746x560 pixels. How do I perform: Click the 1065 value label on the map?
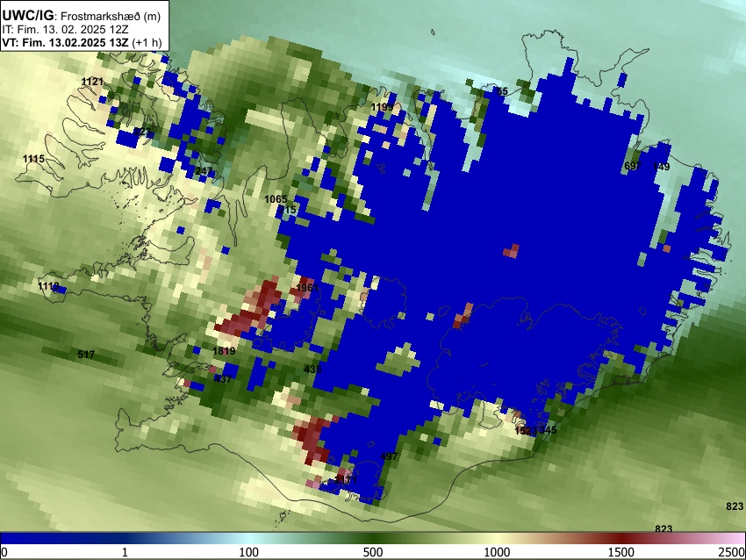coord(276,199)
